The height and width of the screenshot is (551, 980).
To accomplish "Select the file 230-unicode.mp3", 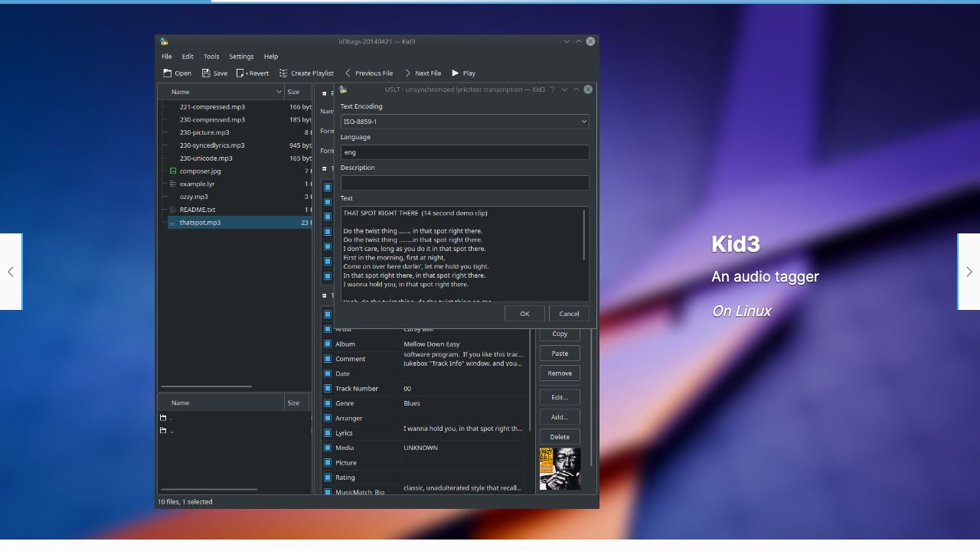I will [x=206, y=158].
